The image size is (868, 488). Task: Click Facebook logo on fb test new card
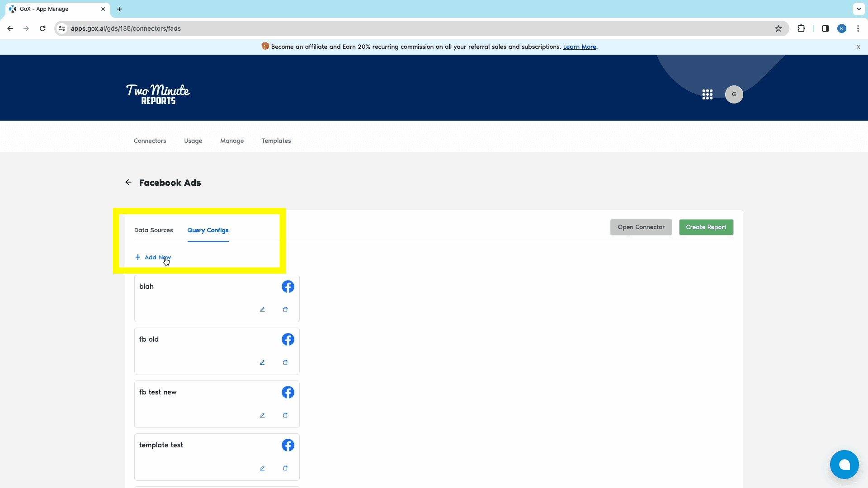point(288,392)
